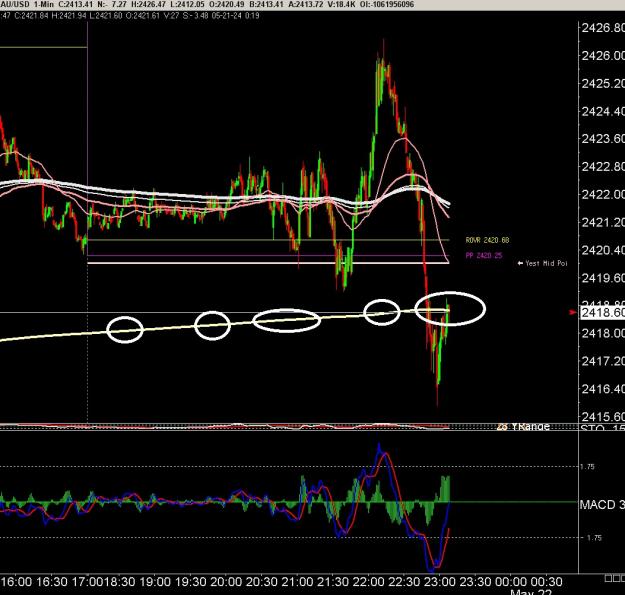This screenshot has width=625, height=595.
Task: Click the bar close C:2421.84 readout
Action: 31,16
